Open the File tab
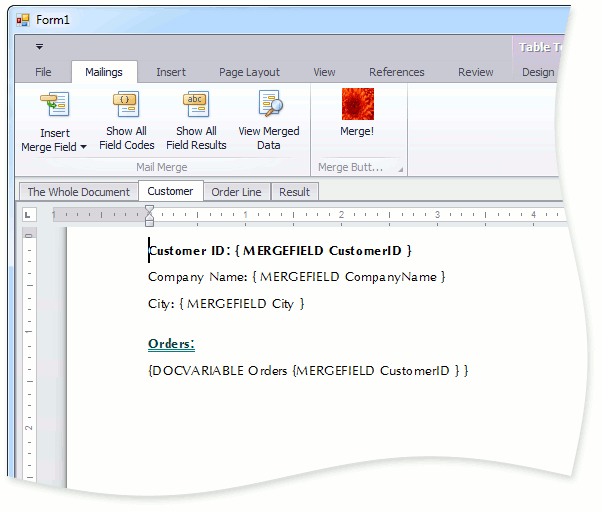601x511 pixels. pyautogui.click(x=43, y=72)
